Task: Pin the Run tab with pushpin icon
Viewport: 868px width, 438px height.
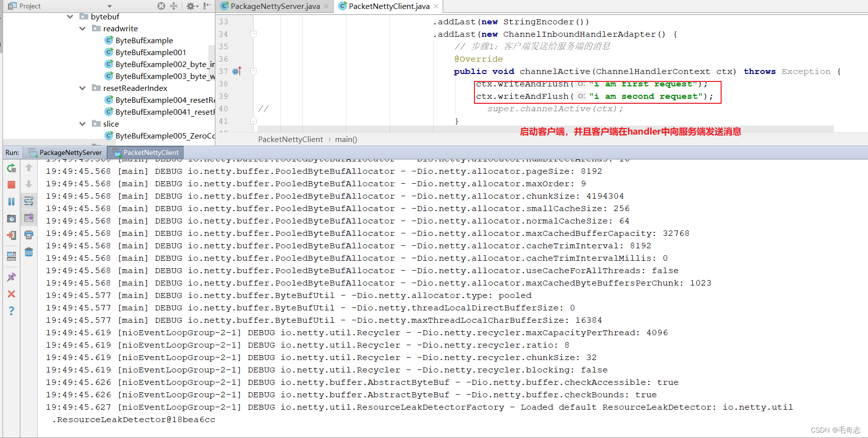Action: pyautogui.click(x=11, y=277)
